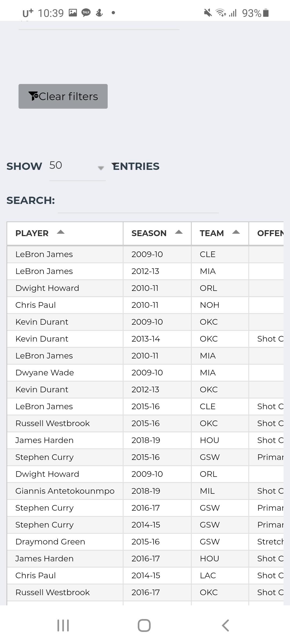The image size is (290, 644).
Task: Click the Offense column header
Action: 270,233
